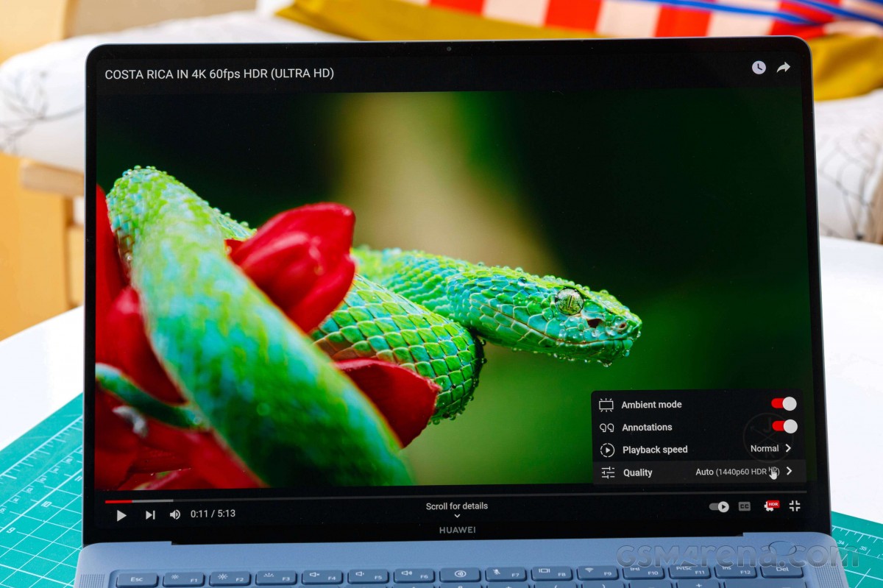Open the Quality options chevron
883x588 pixels.
pos(790,472)
